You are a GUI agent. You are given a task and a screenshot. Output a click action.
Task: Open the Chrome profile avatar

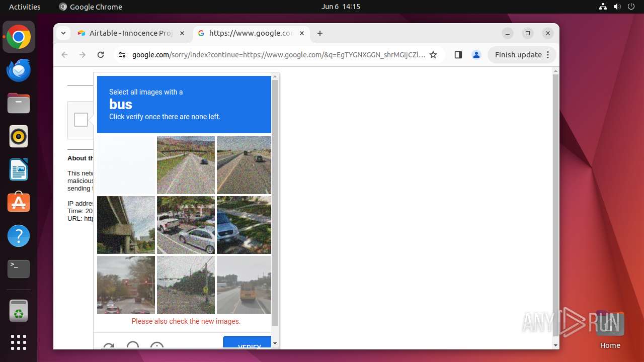[x=476, y=55]
